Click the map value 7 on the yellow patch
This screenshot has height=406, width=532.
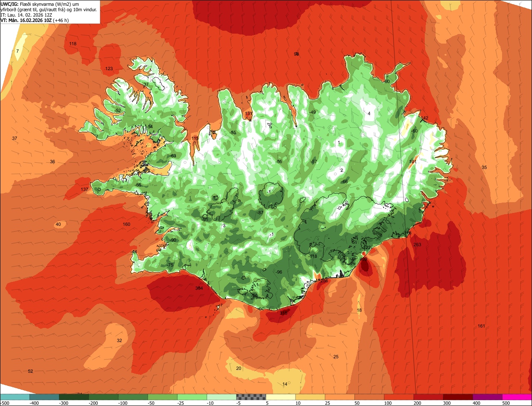(17, 51)
